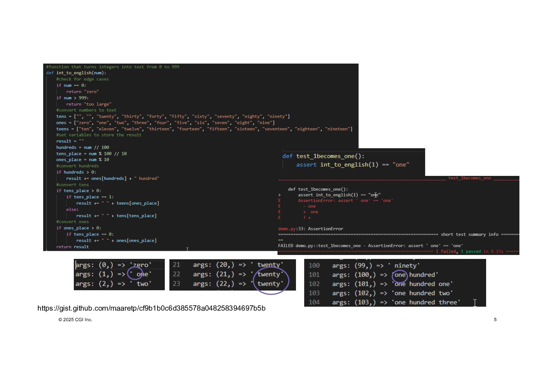
Task: Select the 'tens = [...]' list line
Action: (173, 117)
